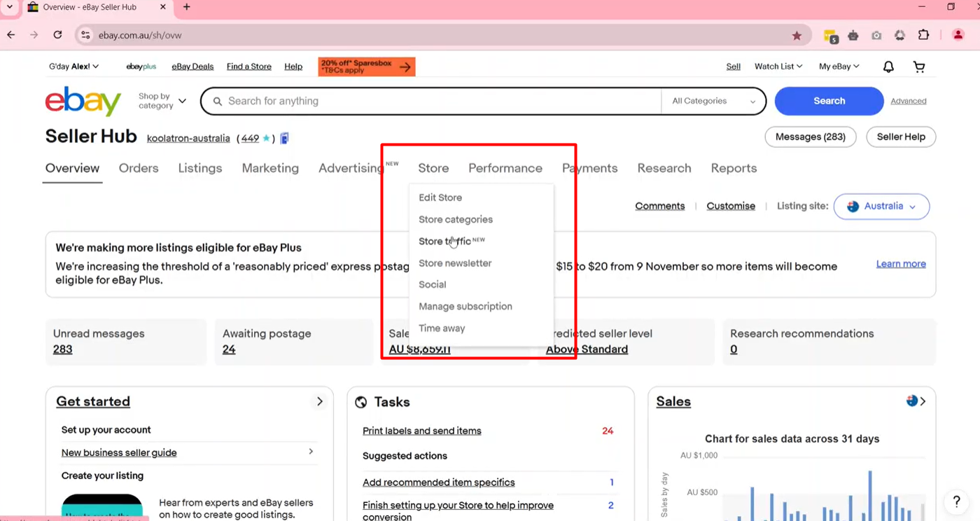Open the Shop by category dropdown
Viewport: 980px width, 521px height.
(162, 101)
